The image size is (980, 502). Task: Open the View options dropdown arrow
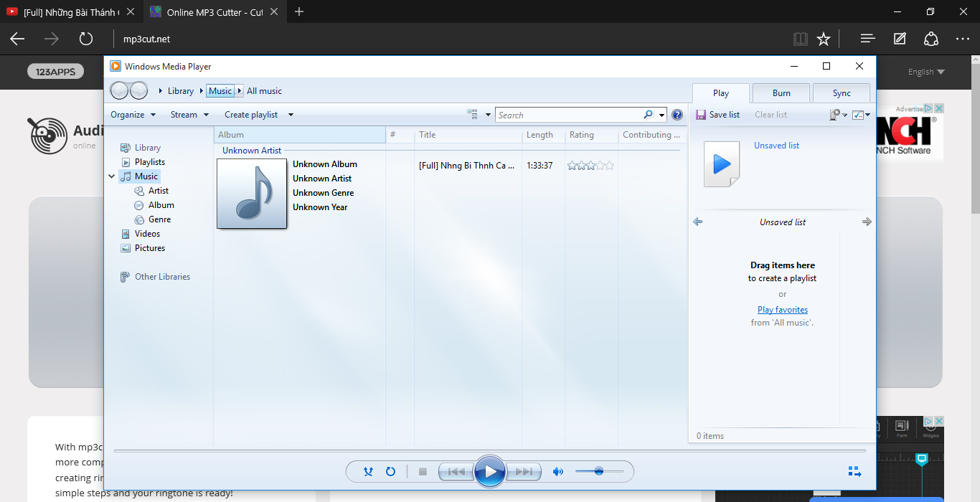tap(488, 115)
